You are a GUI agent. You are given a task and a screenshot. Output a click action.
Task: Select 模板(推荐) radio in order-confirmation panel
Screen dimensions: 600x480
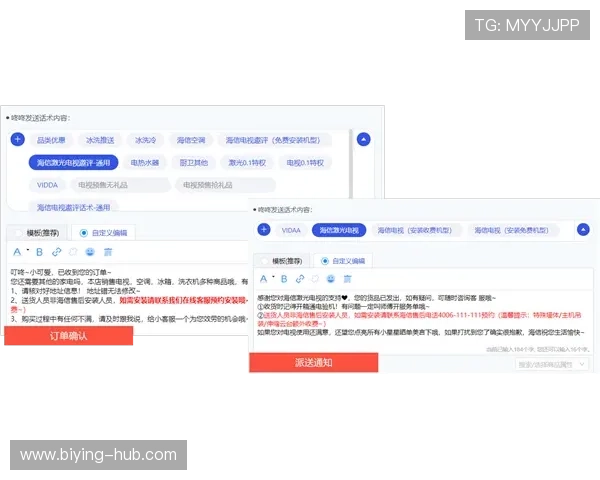(18, 233)
